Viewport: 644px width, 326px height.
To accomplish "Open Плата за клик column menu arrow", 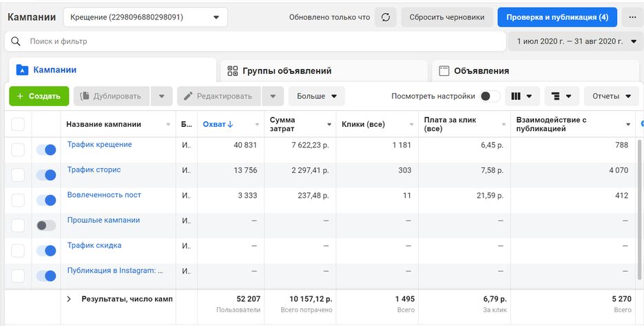I will pos(503,125).
